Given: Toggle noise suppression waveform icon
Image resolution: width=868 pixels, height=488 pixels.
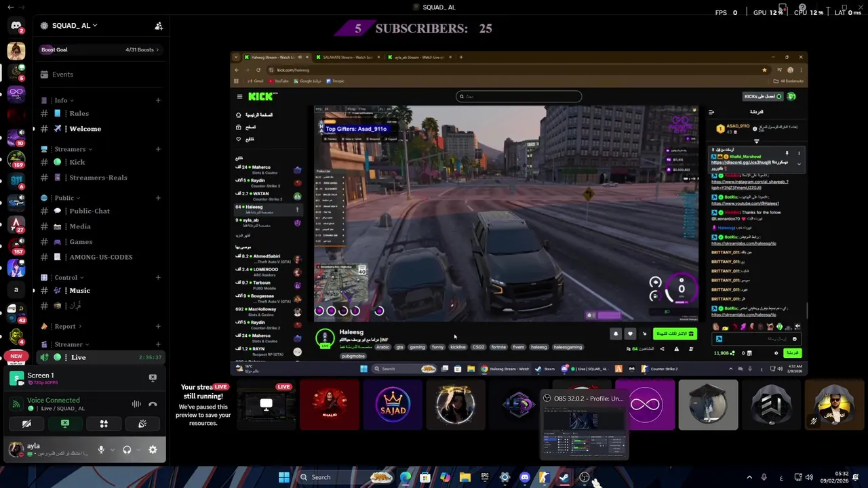Looking at the screenshot, I should coord(136,404).
